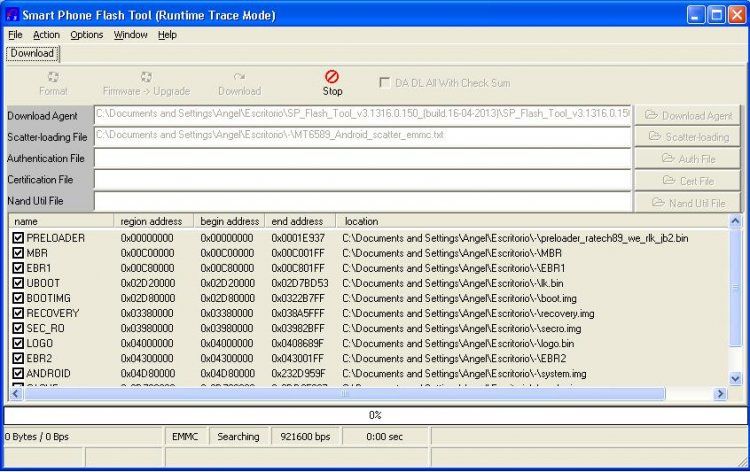
Task: Click the Certification File field
Action: pos(363,179)
